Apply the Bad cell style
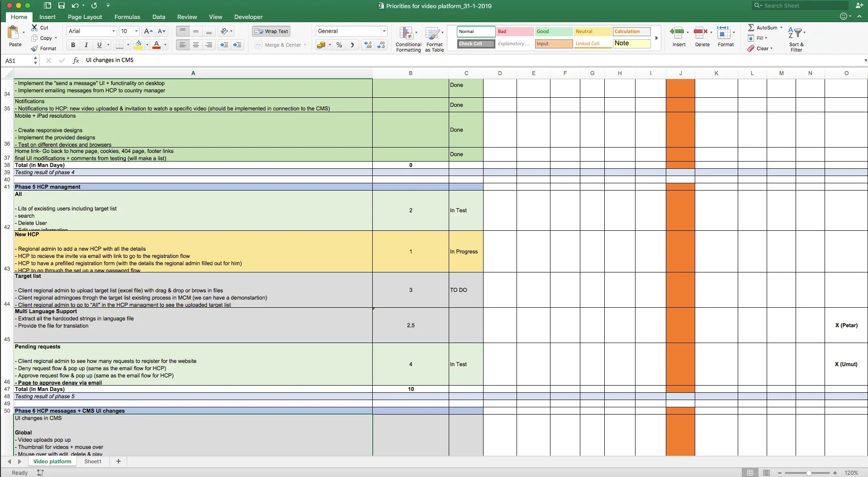Viewport: 868px width, 477px height. [515, 32]
